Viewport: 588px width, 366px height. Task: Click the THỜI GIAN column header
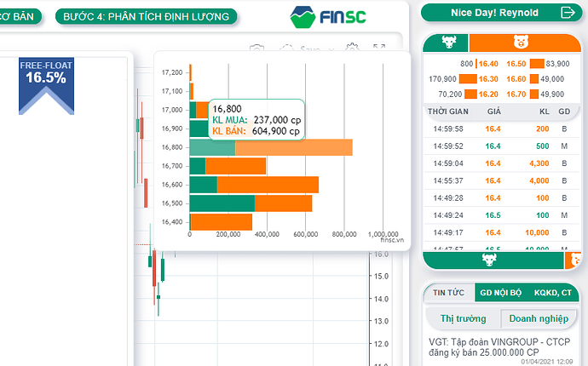pos(448,112)
